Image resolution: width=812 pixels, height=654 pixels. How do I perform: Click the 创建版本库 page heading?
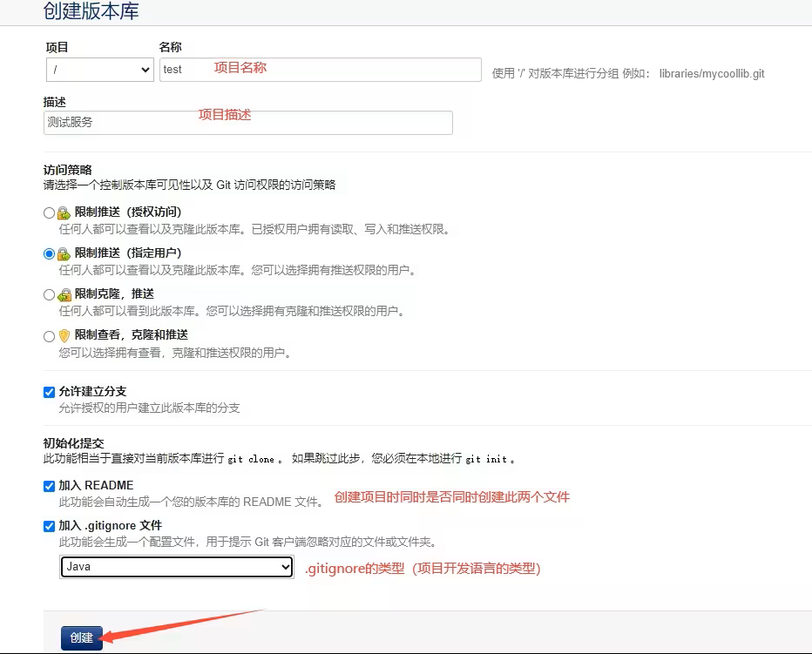coord(91,11)
